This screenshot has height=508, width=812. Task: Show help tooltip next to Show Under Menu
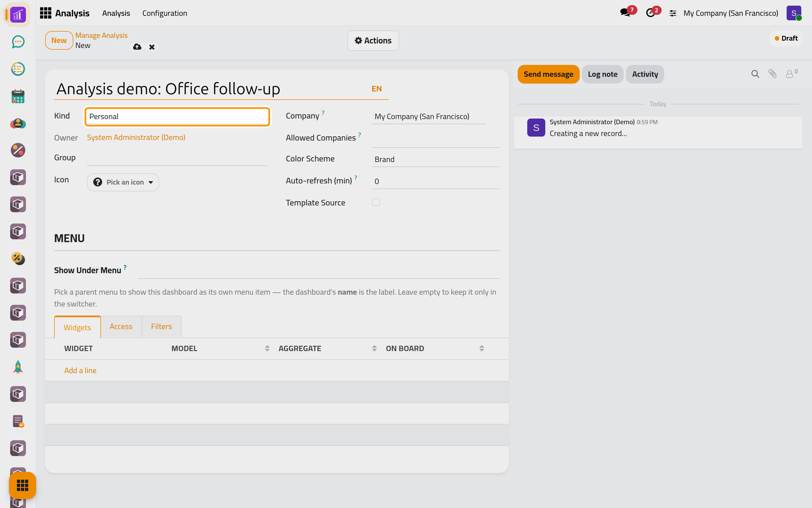pyautogui.click(x=125, y=267)
